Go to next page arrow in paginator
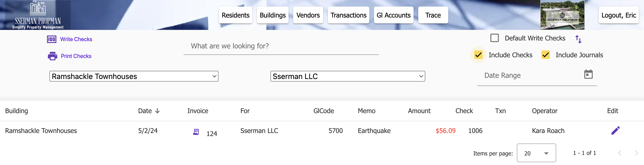Viewport: 644px width, 165px height. [x=637, y=153]
